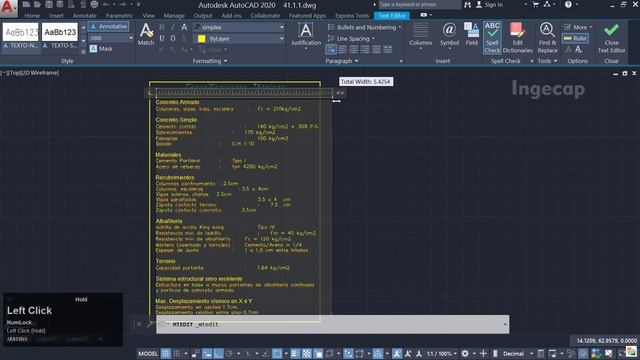Click the 2D Wireframe visual style label
The width and height of the screenshot is (640, 360).
click(x=40, y=73)
